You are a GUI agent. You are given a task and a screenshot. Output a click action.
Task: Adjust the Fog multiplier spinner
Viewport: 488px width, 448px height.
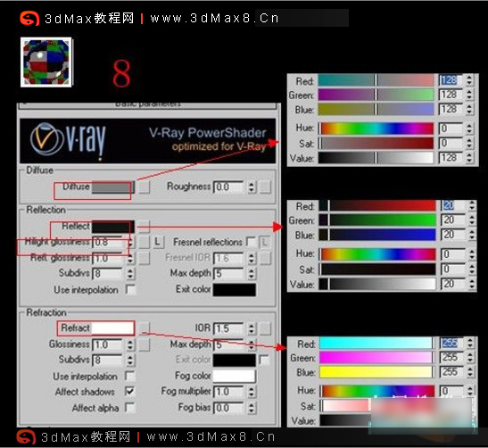click(252, 392)
